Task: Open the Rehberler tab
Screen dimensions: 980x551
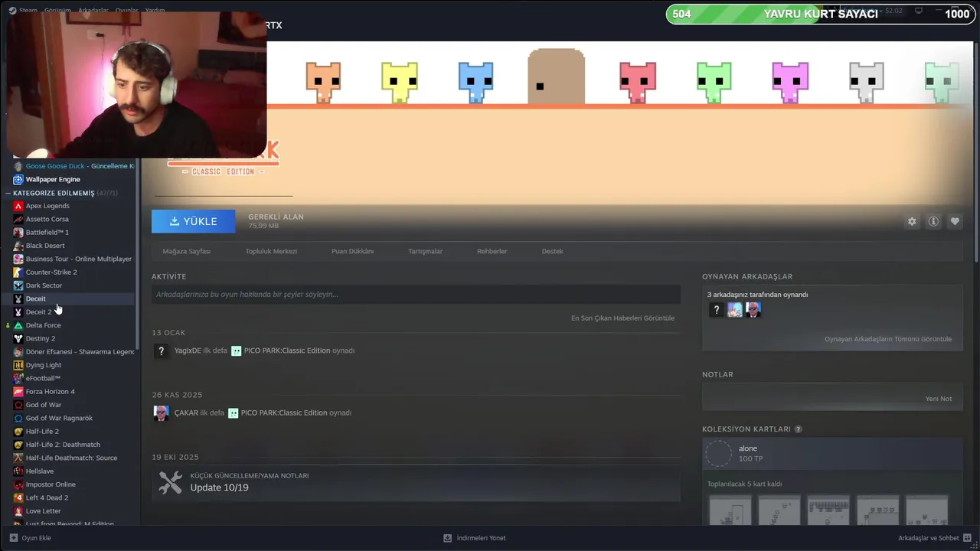Action: click(x=492, y=251)
